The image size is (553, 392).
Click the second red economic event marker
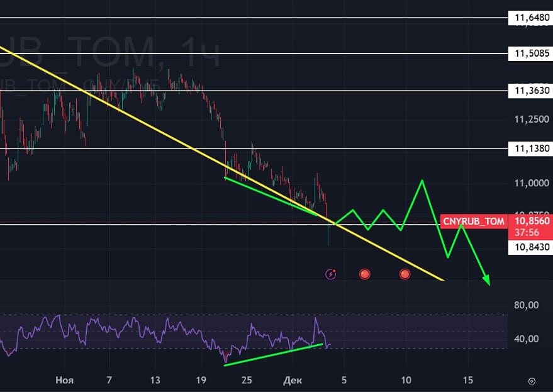point(405,274)
